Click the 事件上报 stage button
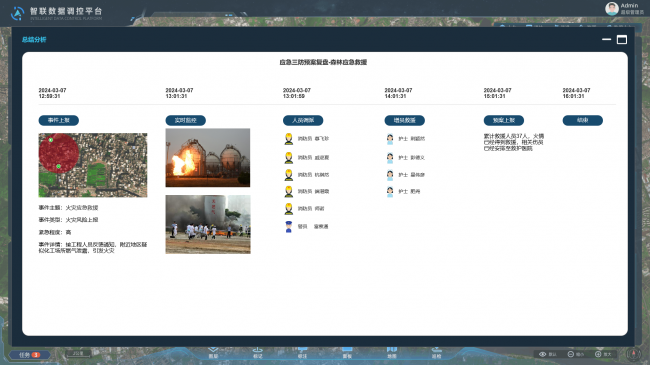 coord(58,120)
